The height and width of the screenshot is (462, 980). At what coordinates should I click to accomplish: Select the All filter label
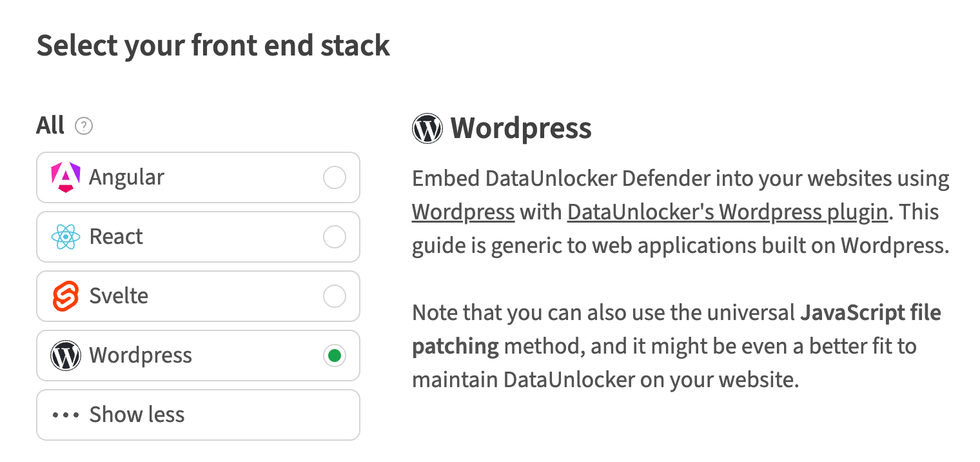(50, 125)
